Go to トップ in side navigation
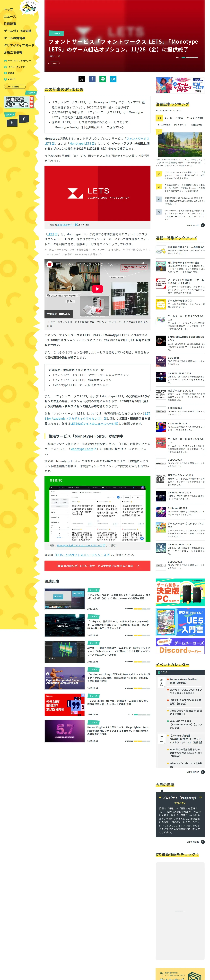 pyautogui.click(x=8, y=9)
